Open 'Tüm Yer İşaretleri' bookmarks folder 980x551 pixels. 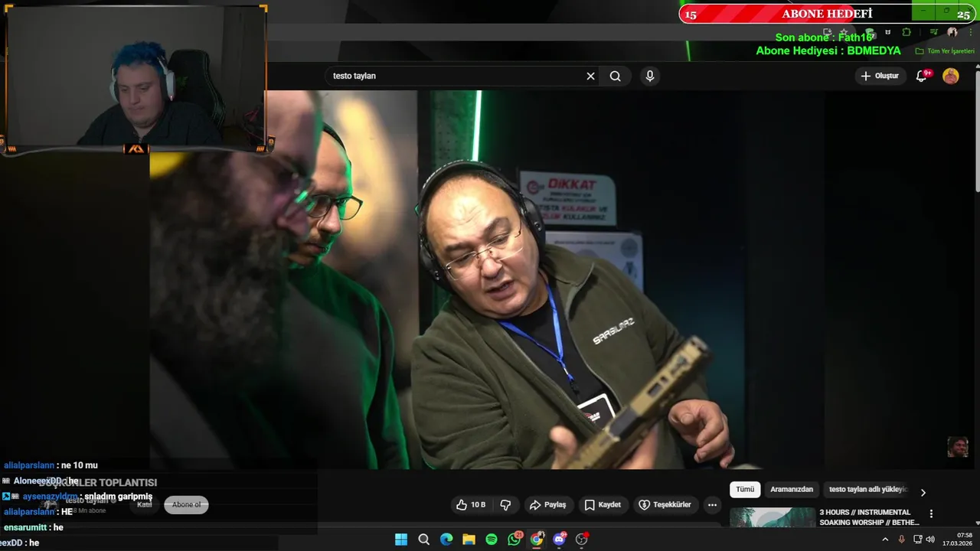[946, 51]
